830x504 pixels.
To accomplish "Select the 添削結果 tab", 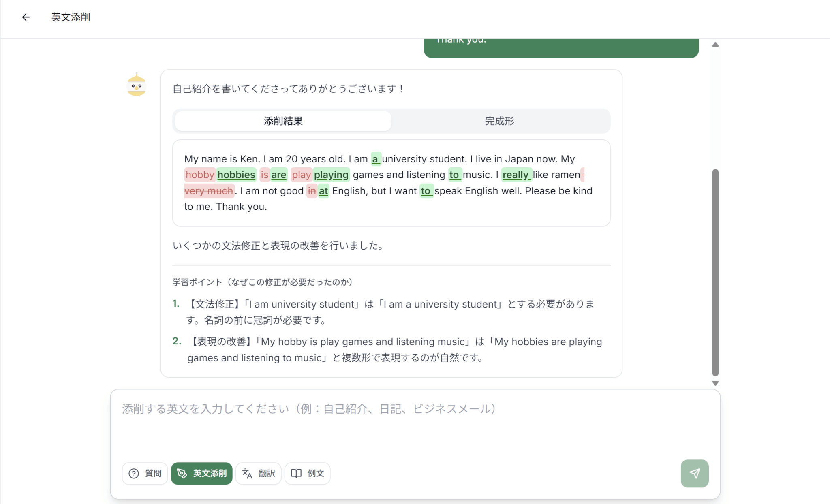I will tap(283, 121).
